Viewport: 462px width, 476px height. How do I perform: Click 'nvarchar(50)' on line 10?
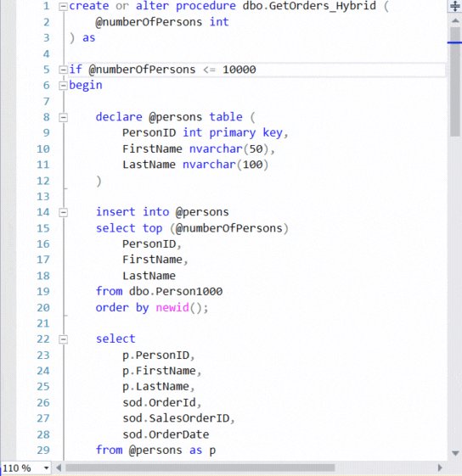tap(228, 149)
